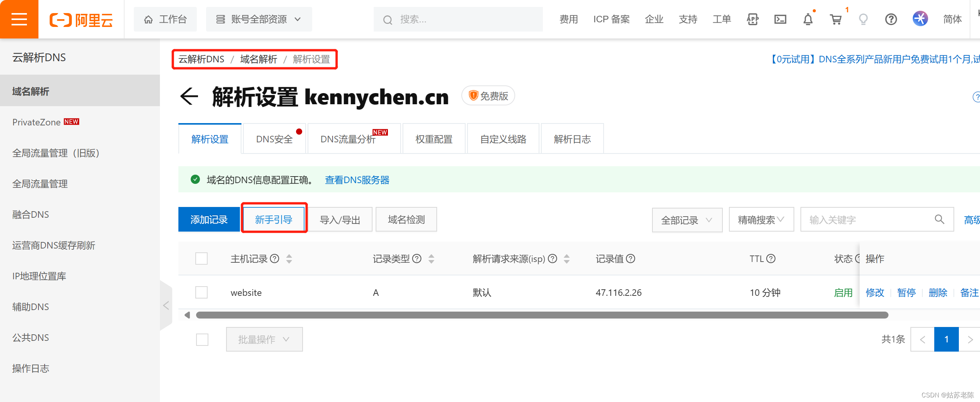
Task: Click 添加记录 button
Action: tap(209, 220)
